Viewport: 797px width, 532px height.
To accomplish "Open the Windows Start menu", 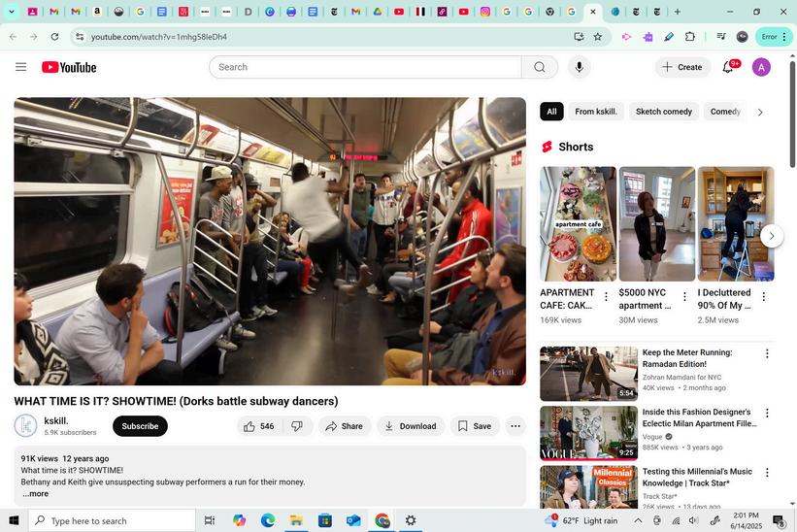I will 14,520.
